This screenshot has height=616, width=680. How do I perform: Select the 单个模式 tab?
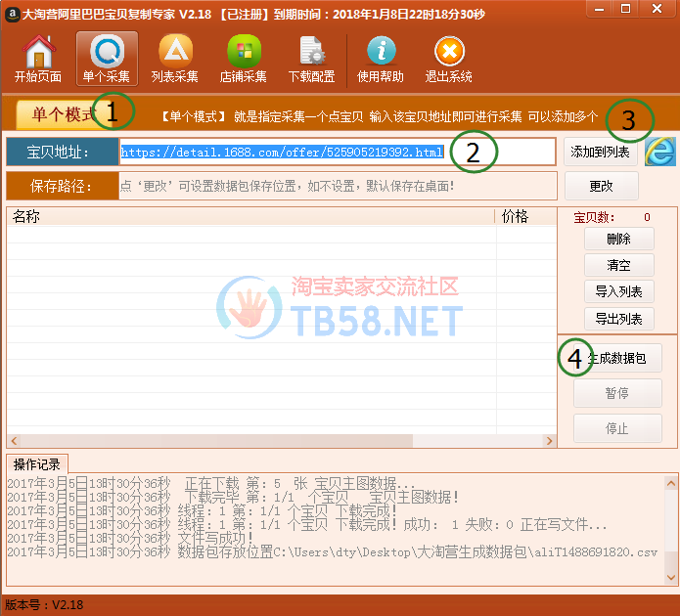65,114
